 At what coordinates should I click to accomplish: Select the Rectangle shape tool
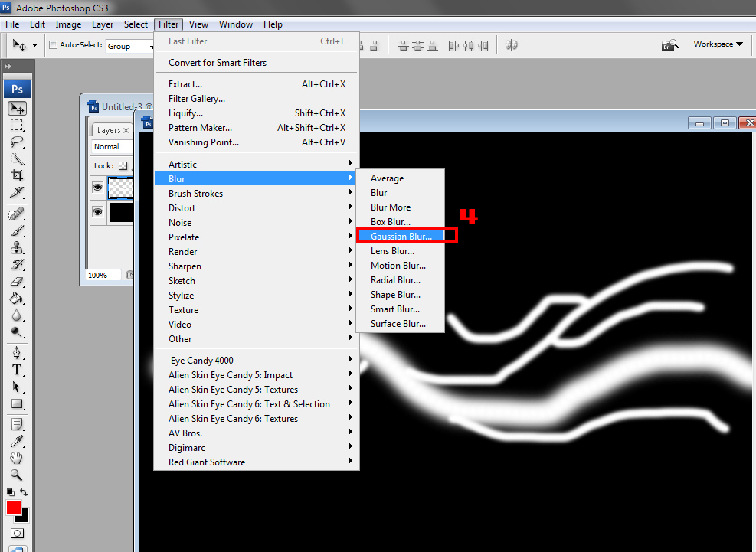pos(17,404)
